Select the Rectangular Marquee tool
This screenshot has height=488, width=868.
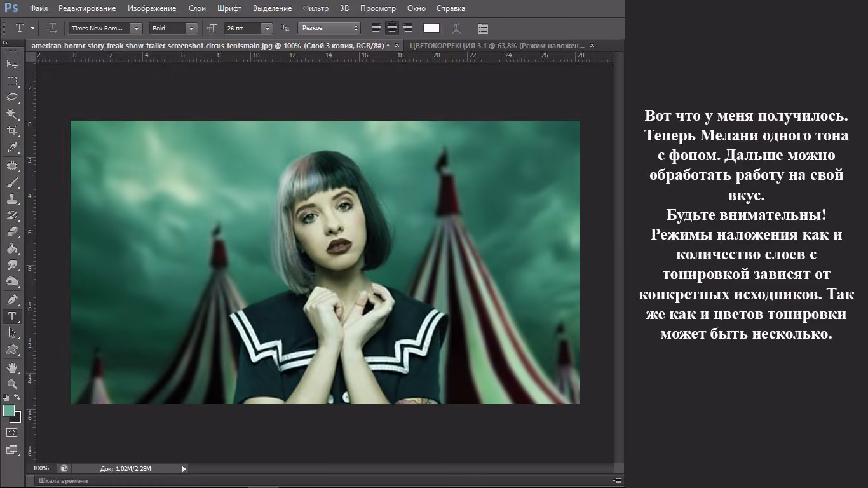[x=11, y=81]
